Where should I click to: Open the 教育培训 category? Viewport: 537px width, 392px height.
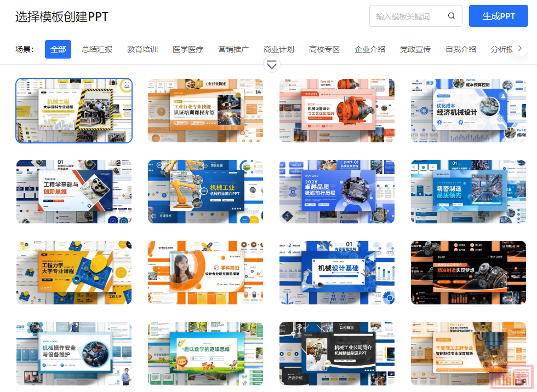click(142, 49)
